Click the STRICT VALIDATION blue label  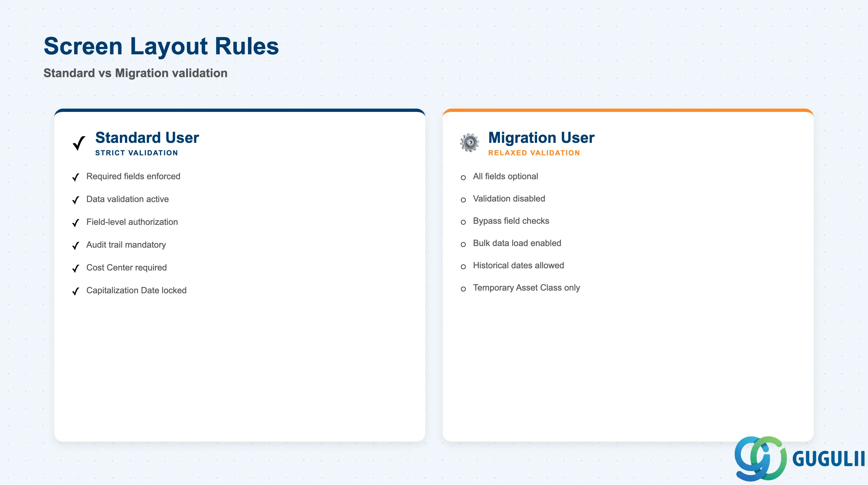coord(136,153)
